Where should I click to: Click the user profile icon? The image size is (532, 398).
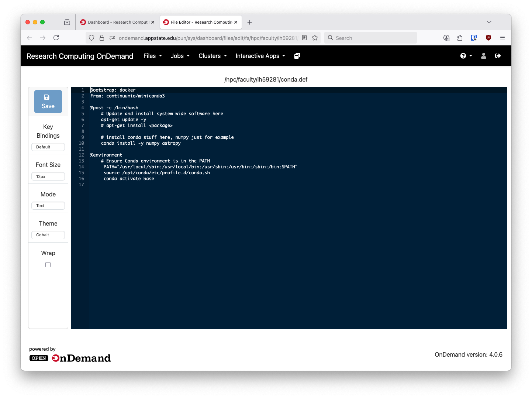tap(484, 56)
